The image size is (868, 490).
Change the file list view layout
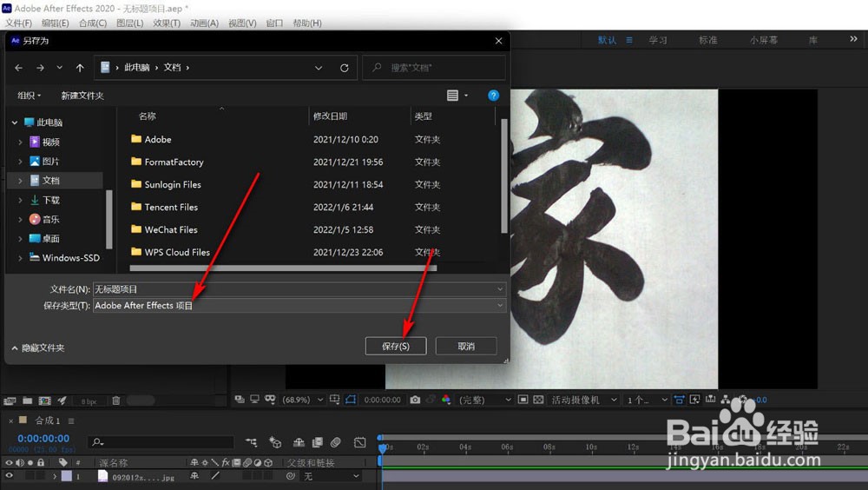coord(452,96)
